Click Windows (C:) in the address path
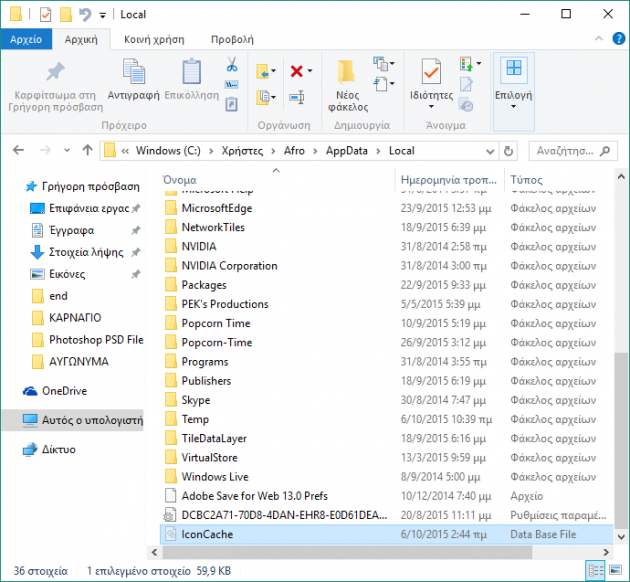 click(168, 151)
